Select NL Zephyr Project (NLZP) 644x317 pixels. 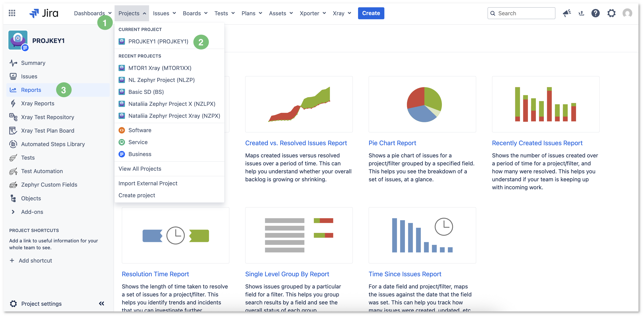(169, 80)
